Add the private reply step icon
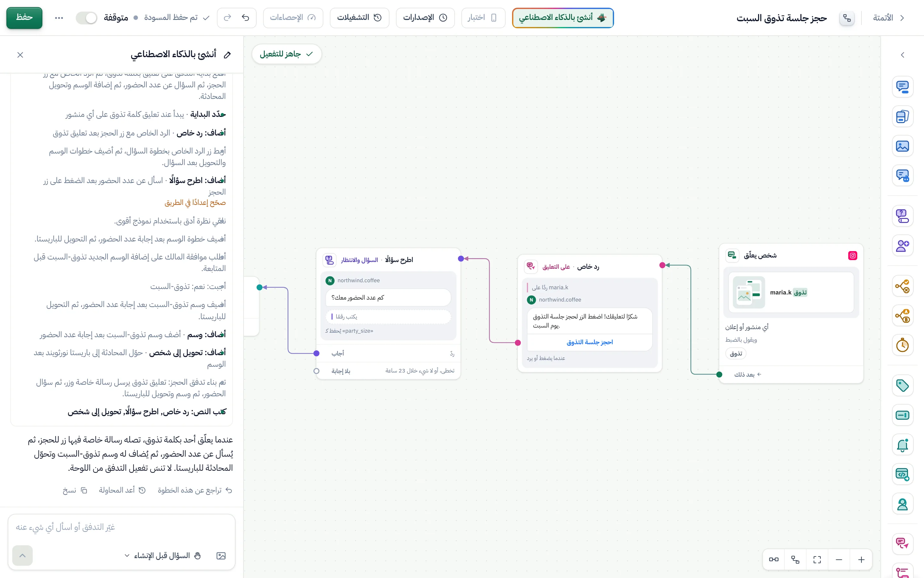The width and height of the screenshot is (924, 578). (x=902, y=544)
